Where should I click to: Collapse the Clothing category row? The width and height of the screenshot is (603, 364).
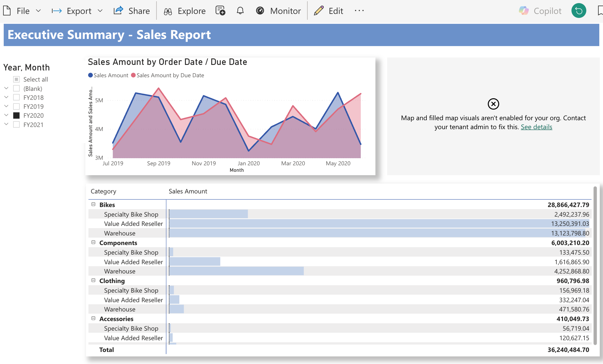click(93, 280)
